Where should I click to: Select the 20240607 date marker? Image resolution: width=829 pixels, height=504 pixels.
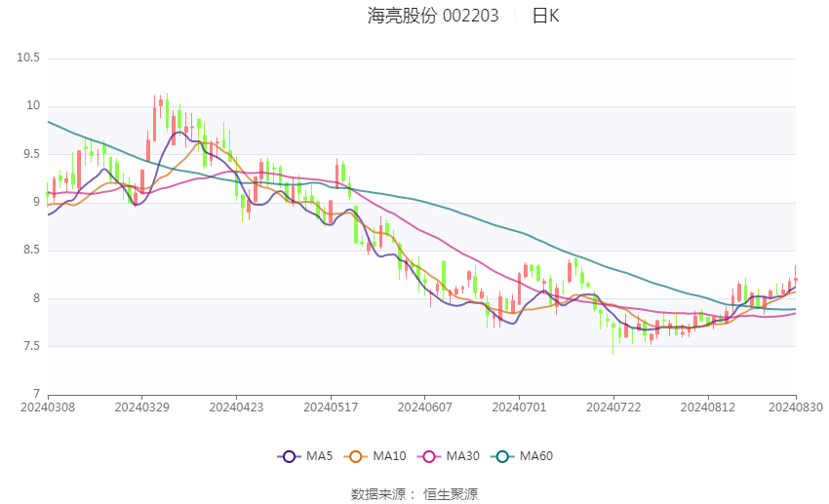[x=424, y=407]
